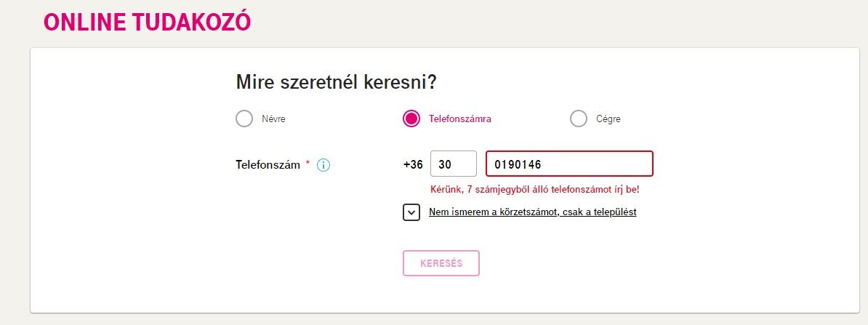Click the Cégre option label text
The image size is (868, 325).
tap(608, 119)
